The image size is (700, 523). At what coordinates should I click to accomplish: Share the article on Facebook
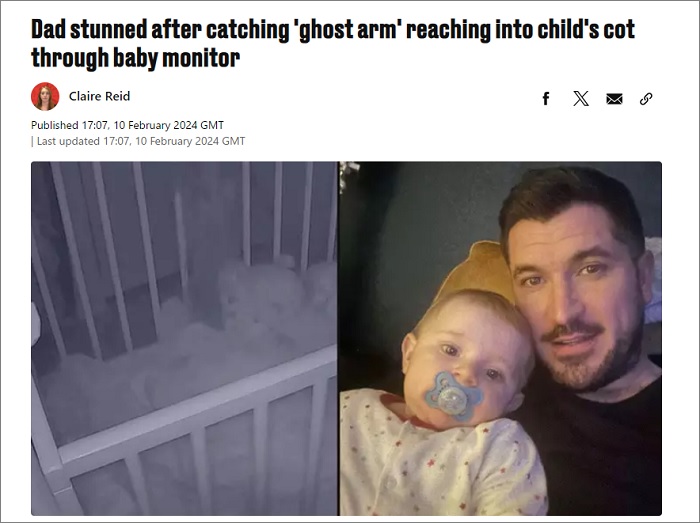[546, 99]
